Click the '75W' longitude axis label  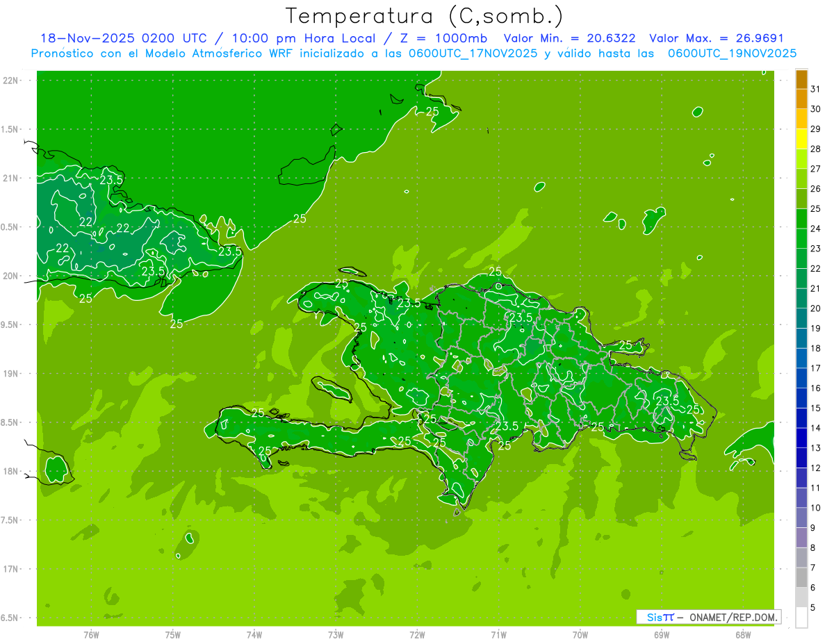tap(173, 635)
